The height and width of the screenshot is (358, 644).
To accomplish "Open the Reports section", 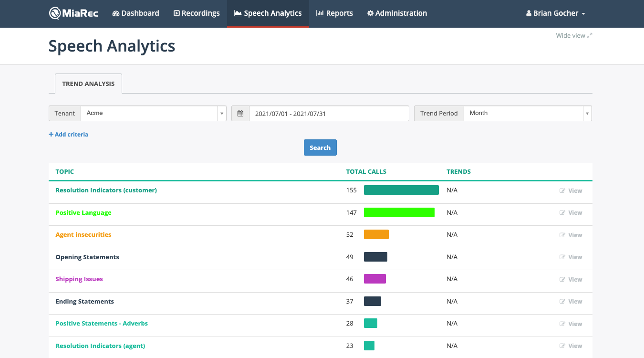I will click(334, 13).
